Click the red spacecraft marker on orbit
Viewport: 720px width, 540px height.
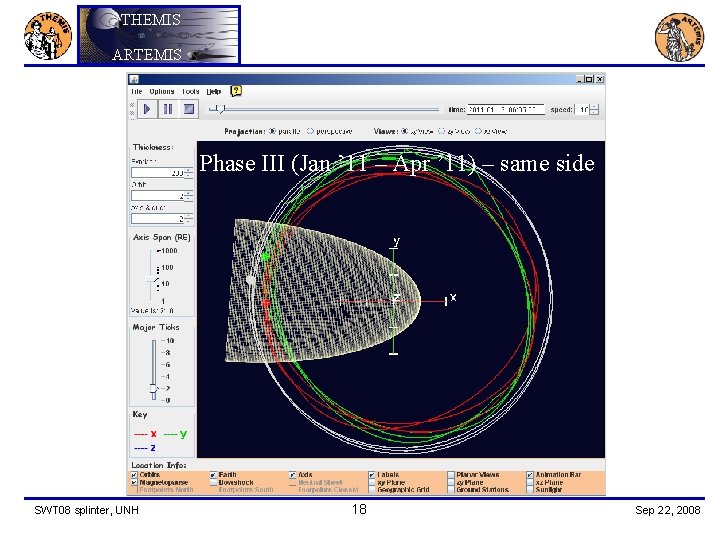(265, 304)
